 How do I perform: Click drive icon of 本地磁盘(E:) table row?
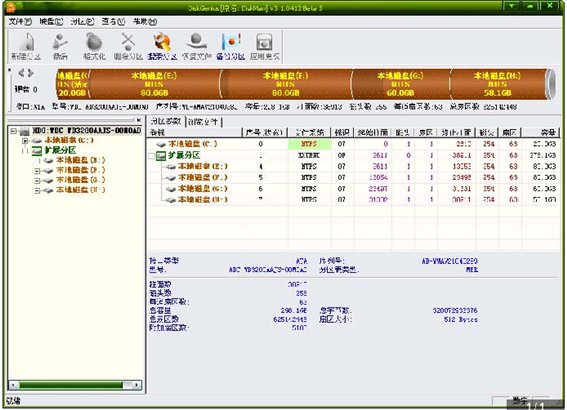point(171,167)
